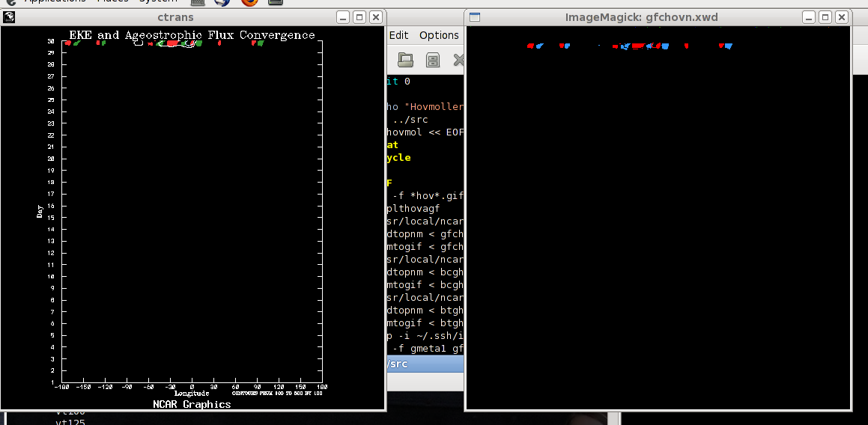Focus the /src terminal title bar

pyautogui.click(x=424, y=364)
